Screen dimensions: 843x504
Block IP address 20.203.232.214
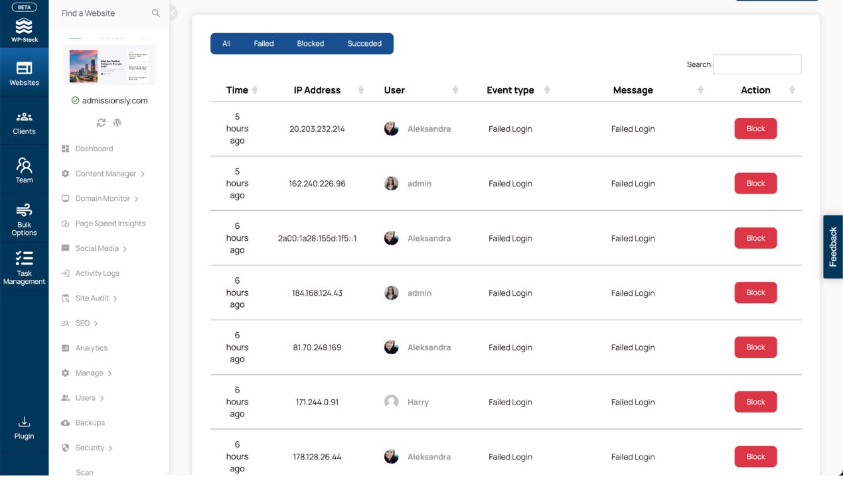tap(755, 129)
